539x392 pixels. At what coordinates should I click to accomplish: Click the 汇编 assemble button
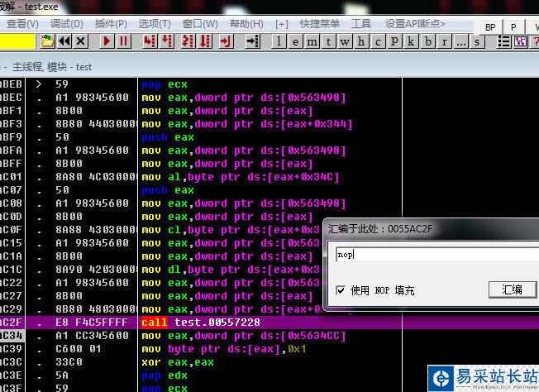513,289
